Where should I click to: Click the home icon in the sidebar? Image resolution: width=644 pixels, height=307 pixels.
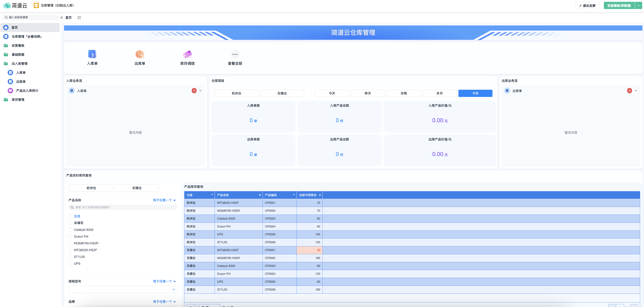[x=6, y=27]
